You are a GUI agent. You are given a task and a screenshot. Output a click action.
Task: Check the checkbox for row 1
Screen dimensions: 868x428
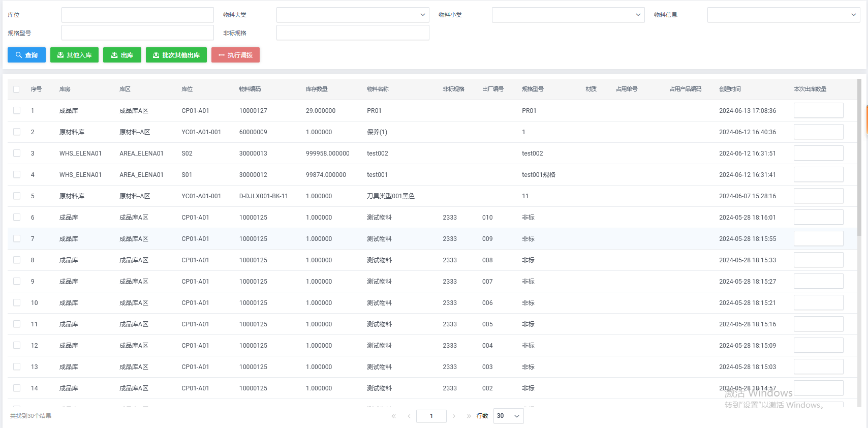click(17, 110)
